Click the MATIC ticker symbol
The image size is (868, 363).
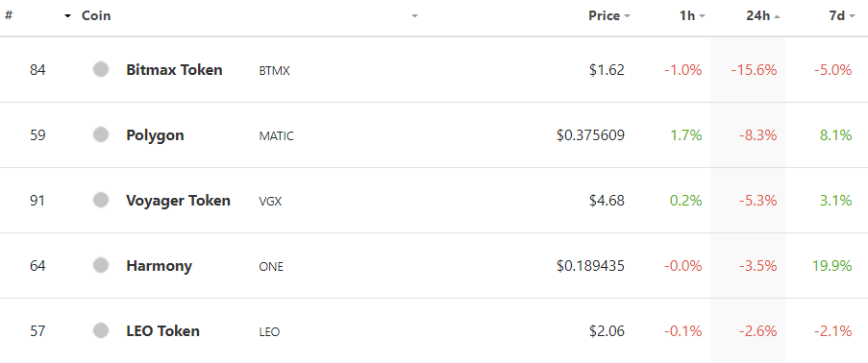click(276, 136)
